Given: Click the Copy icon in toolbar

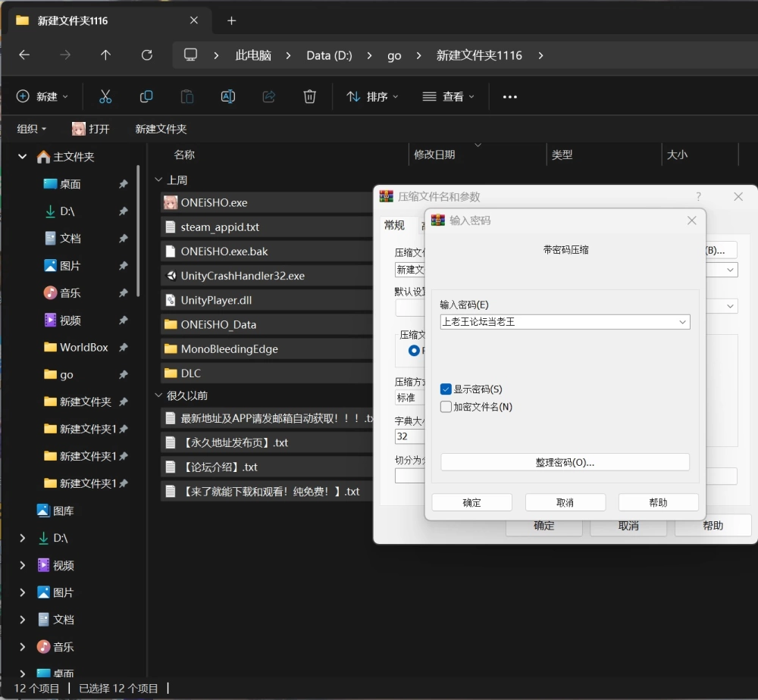Looking at the screenshot, I should 146,97.
